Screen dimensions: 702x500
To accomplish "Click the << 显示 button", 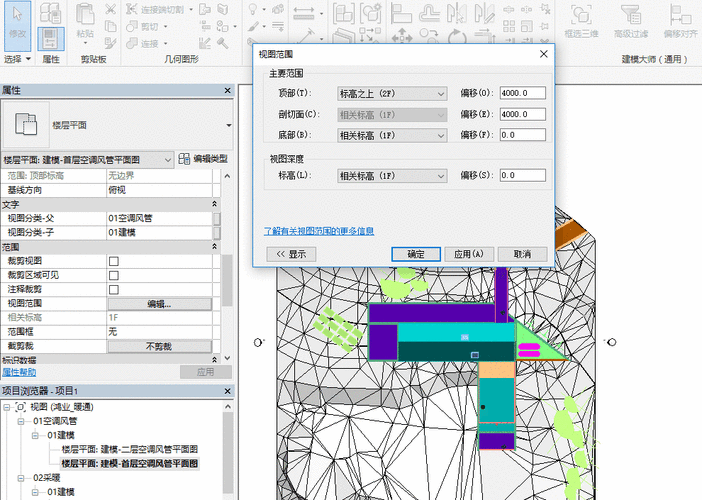I will (291, 254).
